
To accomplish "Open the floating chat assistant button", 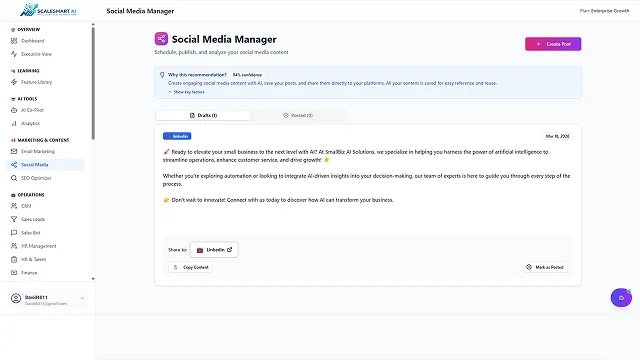I will pos(621,298).
